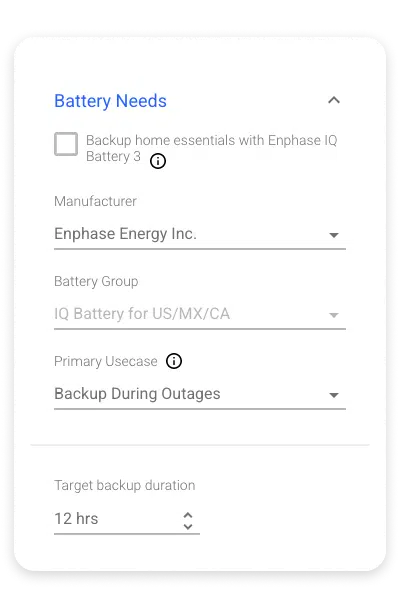
Task: Click IQ Battery for US/MX/CA field
Action: point(200,314)
